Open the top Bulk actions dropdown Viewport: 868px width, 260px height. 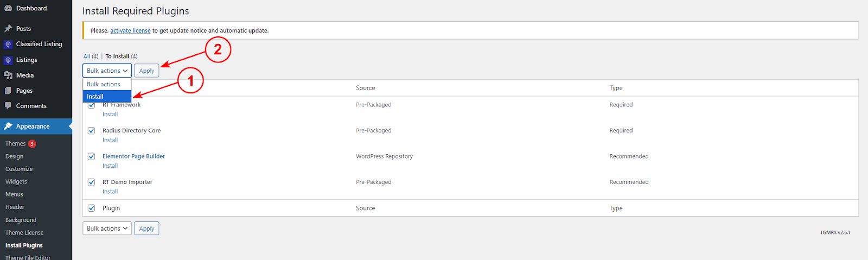point(107,71)
